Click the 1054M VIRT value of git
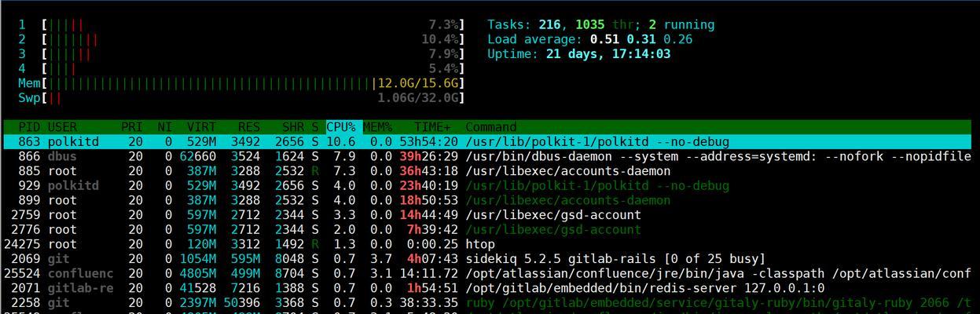 198,259
